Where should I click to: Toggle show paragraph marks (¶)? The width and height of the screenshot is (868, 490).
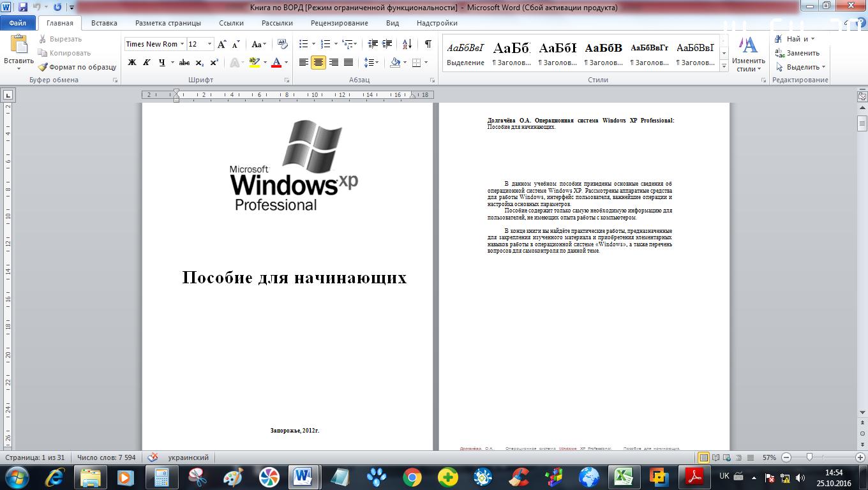pyautogui.click(x=428, y=44)
